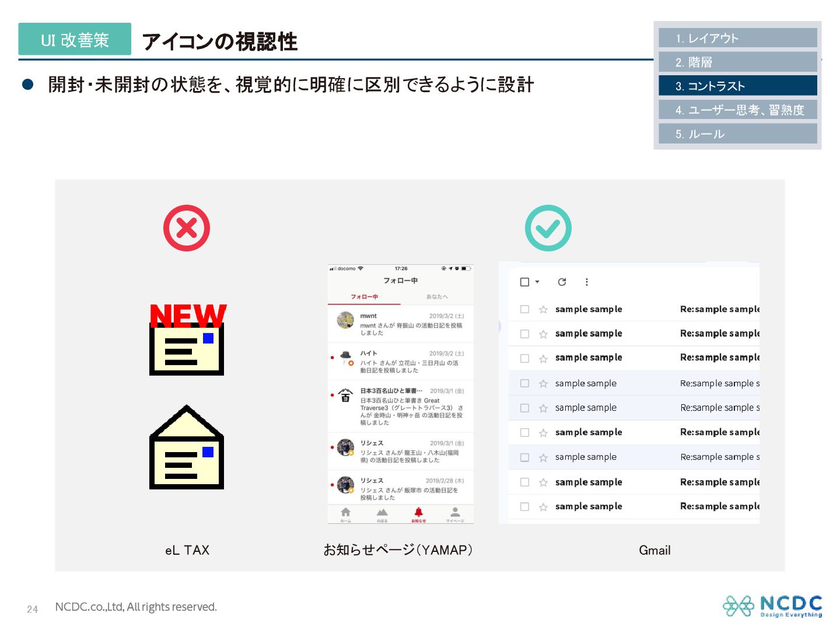Switch to the フォロー中 tab
Image resolution: width=840 pixels, height=630 pixels.
click(364, 297)
